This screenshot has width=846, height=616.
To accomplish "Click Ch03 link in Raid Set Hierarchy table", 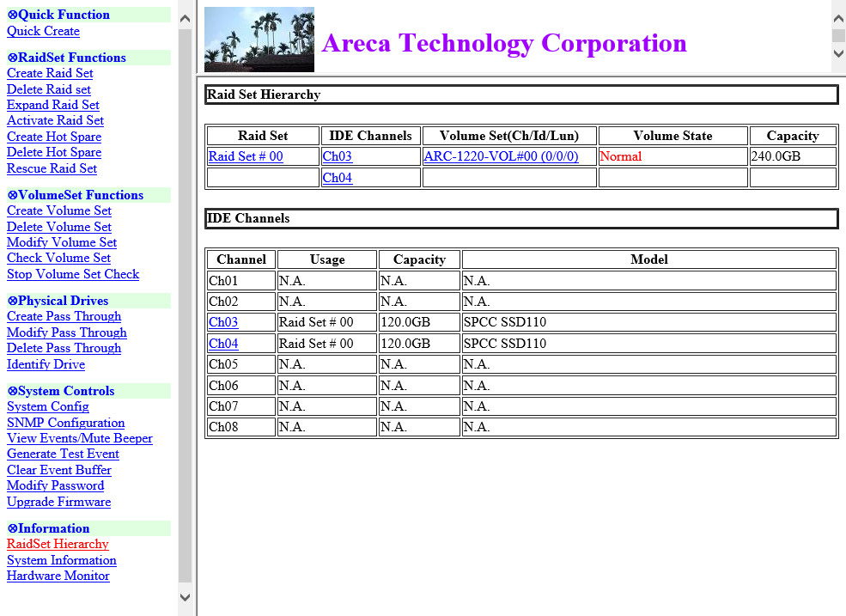I will [x=338, y=156].
